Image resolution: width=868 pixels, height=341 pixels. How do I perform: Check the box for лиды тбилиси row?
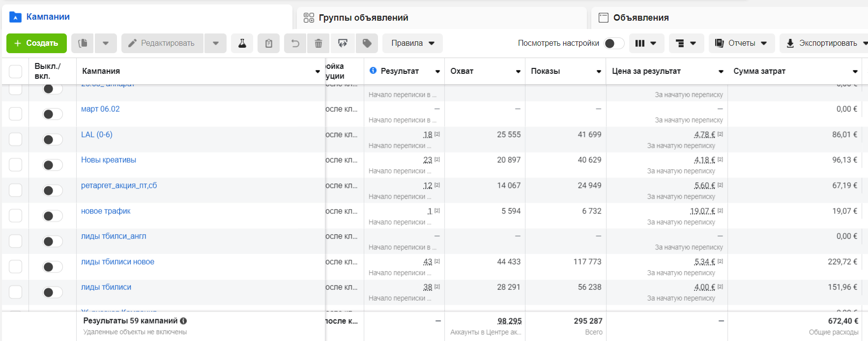[x=16, y=292]
